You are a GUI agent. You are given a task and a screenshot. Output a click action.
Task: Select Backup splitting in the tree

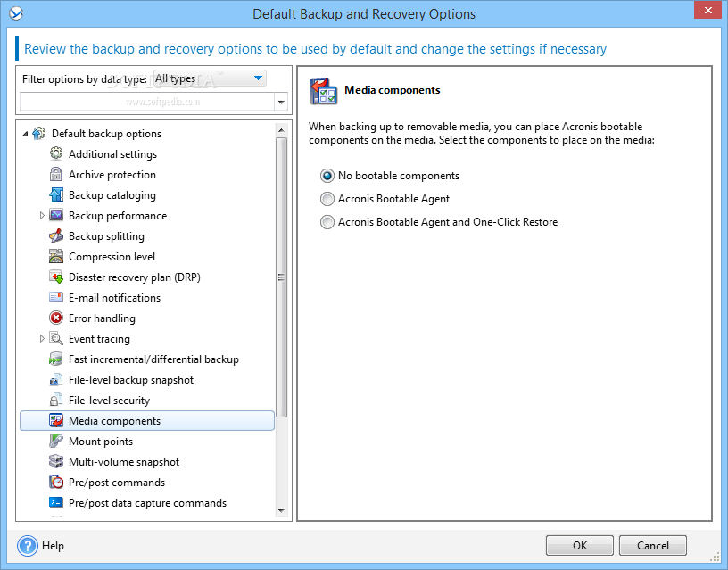click(106, 236)
